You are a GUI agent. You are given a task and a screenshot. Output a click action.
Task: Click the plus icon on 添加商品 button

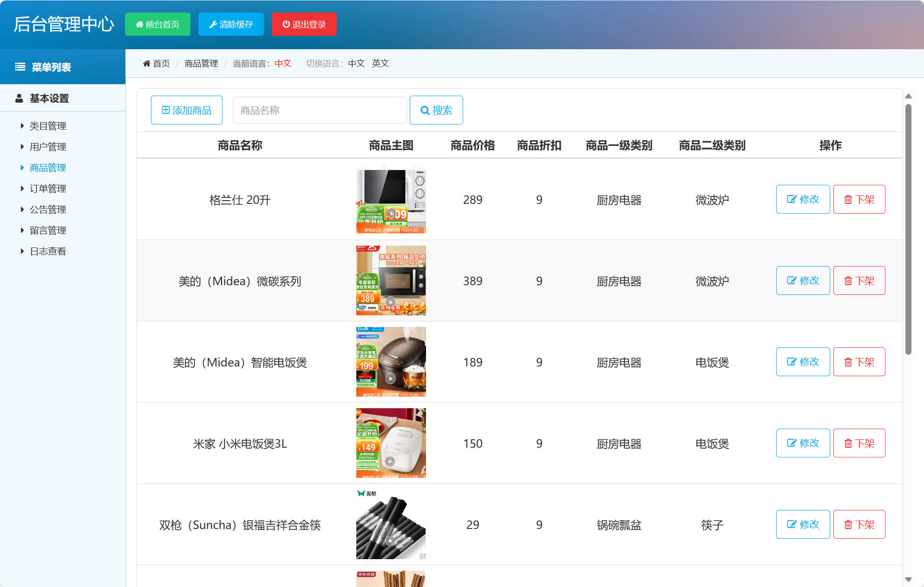pos(165,110)
